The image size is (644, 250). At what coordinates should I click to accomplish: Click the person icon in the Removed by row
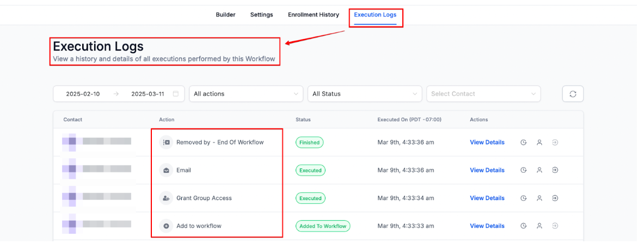tap(539, 142)
